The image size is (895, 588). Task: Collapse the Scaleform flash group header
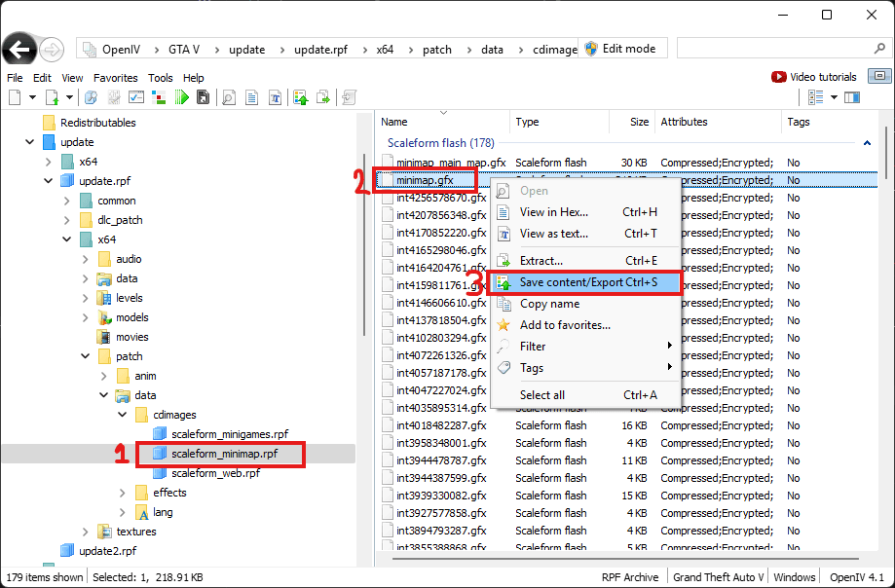pos(865,142)
